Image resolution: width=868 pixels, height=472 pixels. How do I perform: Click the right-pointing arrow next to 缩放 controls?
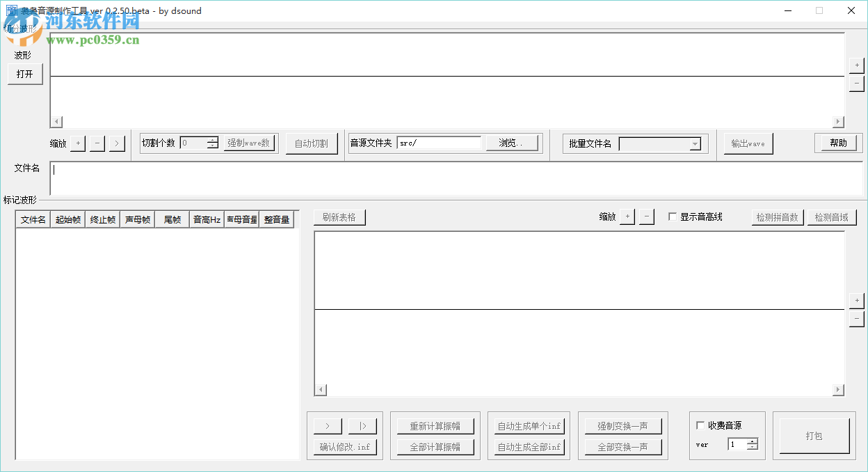coord(115,143)
